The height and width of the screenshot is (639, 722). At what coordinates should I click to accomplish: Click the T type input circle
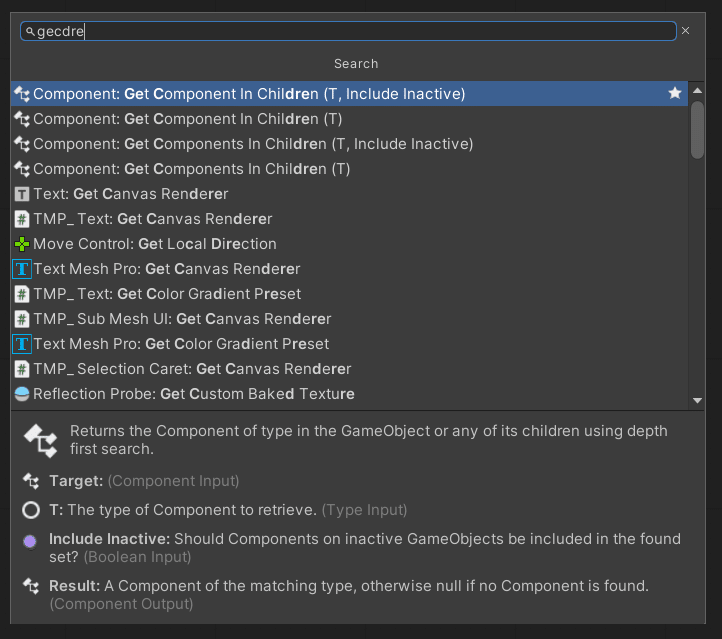30,510
